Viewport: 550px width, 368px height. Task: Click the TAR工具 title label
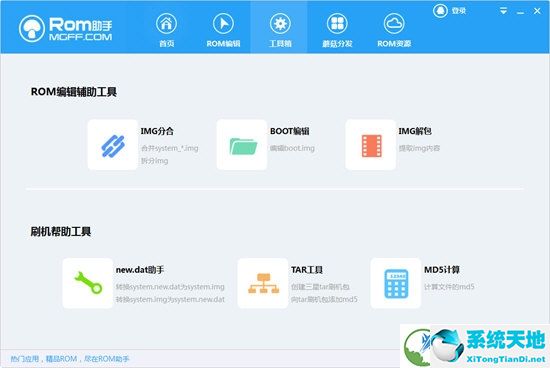tap(307, 269)
